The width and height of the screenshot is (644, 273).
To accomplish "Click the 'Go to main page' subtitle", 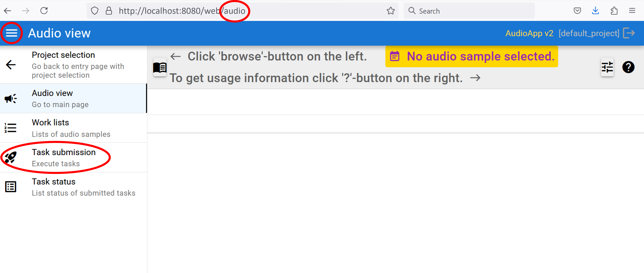I will [x=60, y=104].
